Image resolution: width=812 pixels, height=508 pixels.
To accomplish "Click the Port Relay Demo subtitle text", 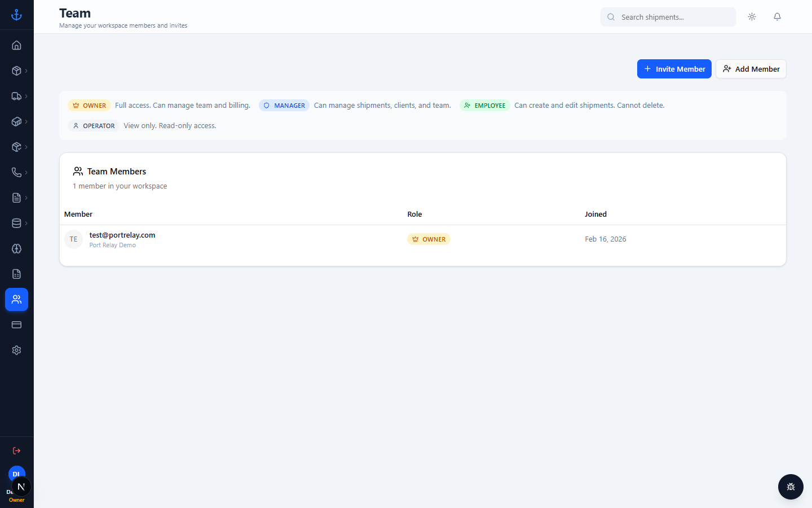I will [113, 245].
